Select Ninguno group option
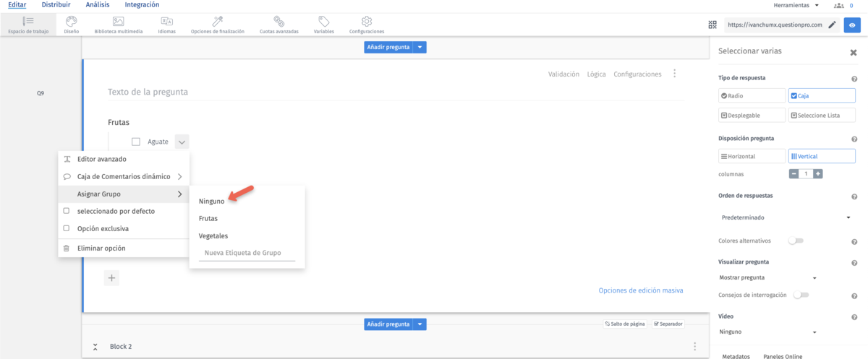This screenshot has width=868, height=359. click(x=212, y=202)
